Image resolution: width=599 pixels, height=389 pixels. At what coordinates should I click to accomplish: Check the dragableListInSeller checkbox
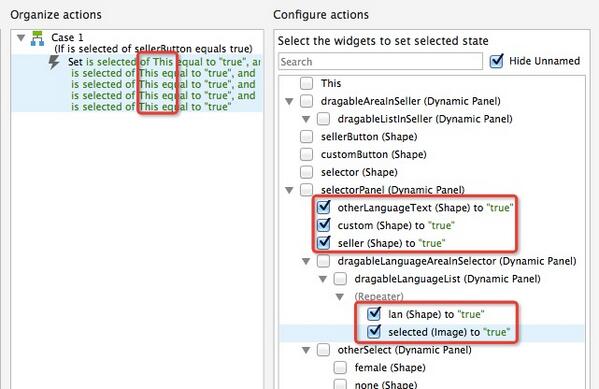[323, 119]
